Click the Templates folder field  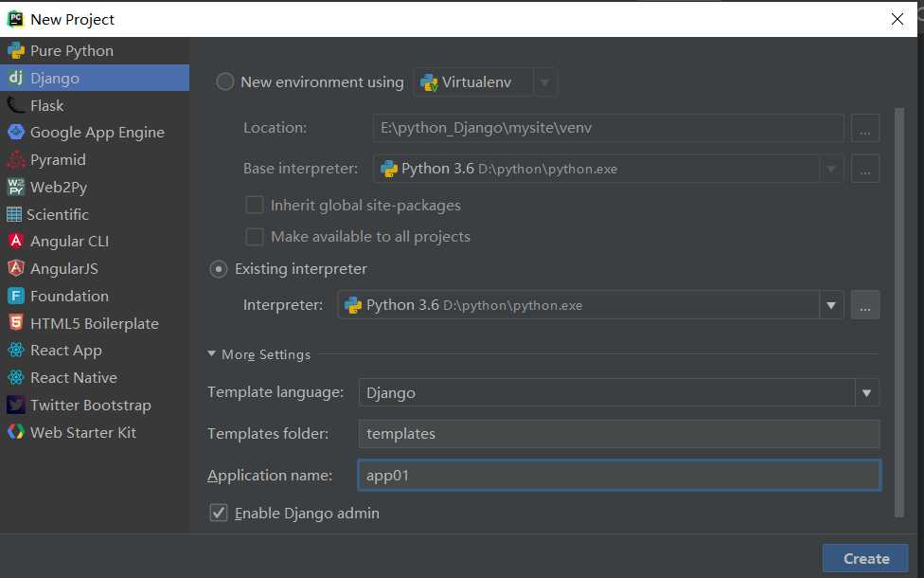(619, 434)
